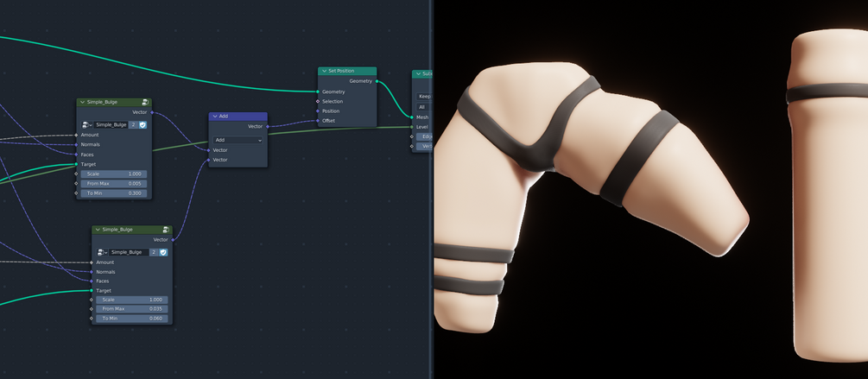
Task: Open the Add operation dropdown
Action: 238,140
